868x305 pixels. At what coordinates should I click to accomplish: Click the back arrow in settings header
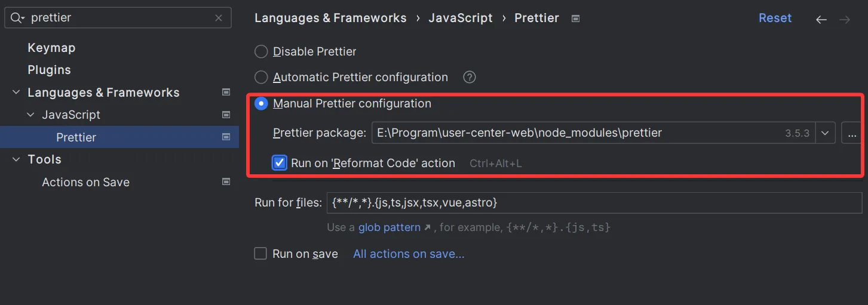(x=821, y=19)
